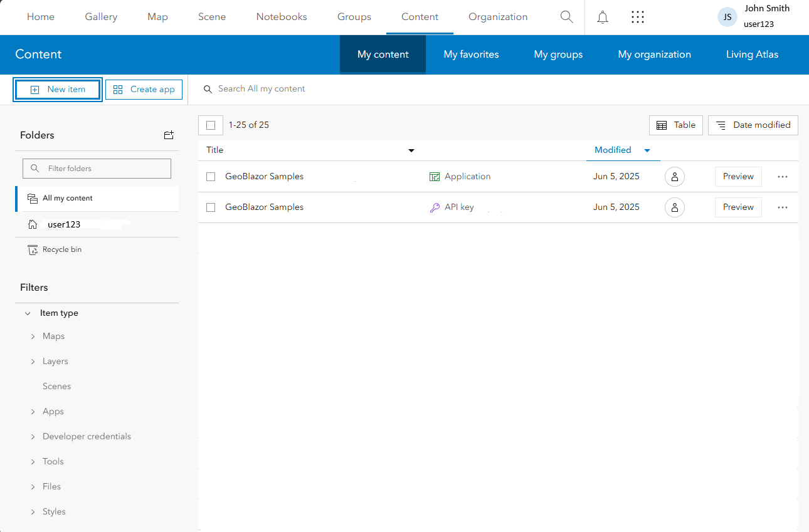
Task: Collapse the Item type filter section
Action: (x=28, y=313)
